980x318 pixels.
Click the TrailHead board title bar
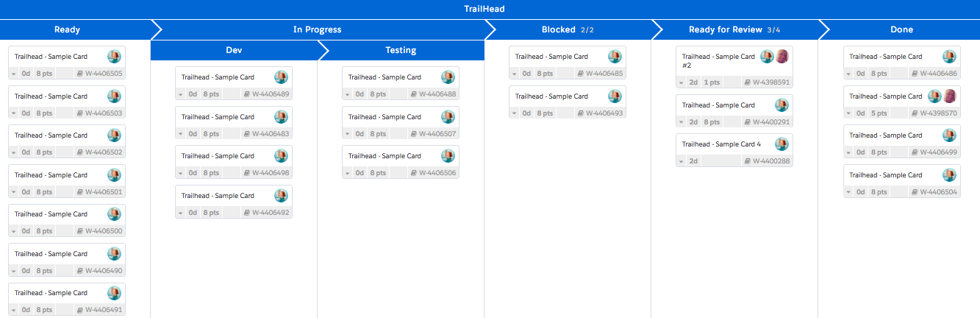490,9
